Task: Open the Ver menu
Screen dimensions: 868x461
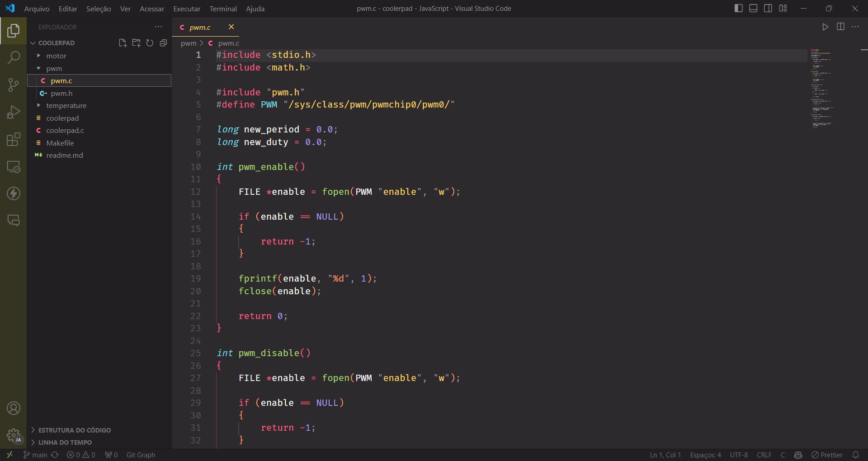Action: click(x=125, y=9)
